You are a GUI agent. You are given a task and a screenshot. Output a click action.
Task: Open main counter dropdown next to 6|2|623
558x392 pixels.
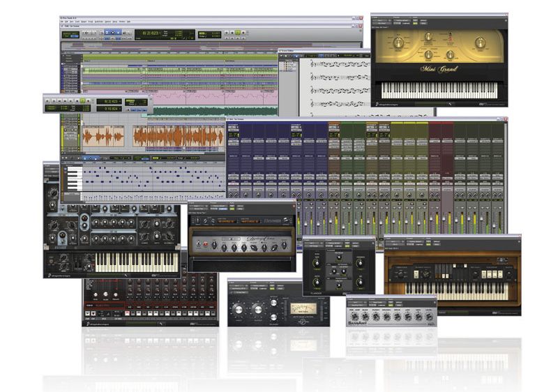pos(160,33)
